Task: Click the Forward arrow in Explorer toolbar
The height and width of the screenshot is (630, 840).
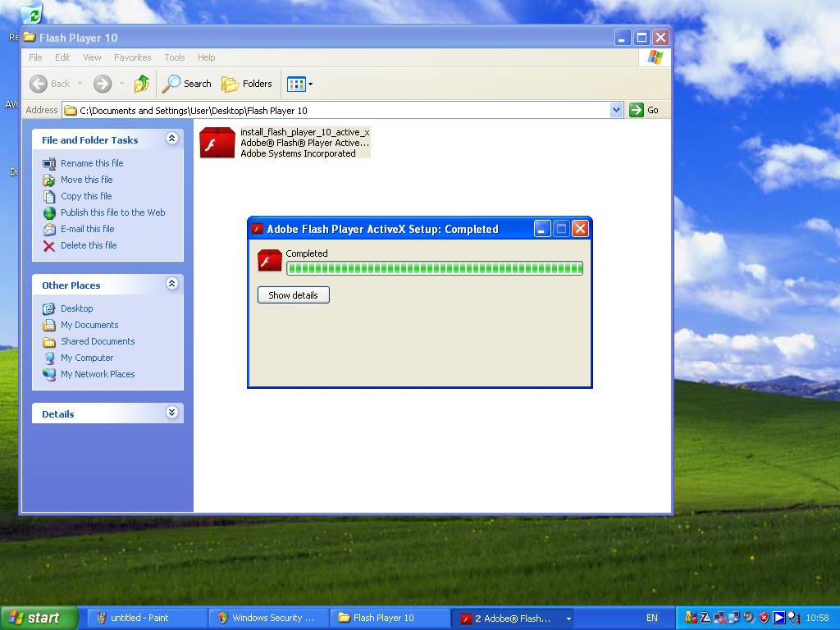Action: tap(103, 84)
